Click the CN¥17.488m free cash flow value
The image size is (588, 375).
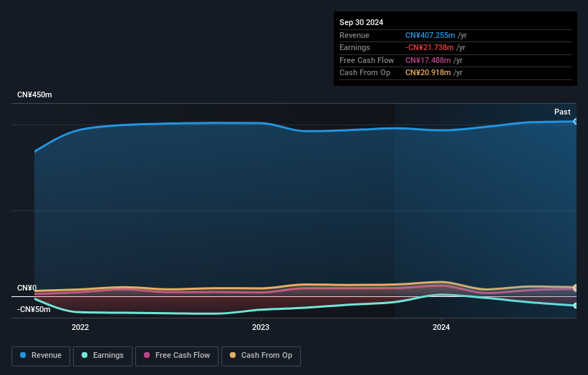point(428,60)
